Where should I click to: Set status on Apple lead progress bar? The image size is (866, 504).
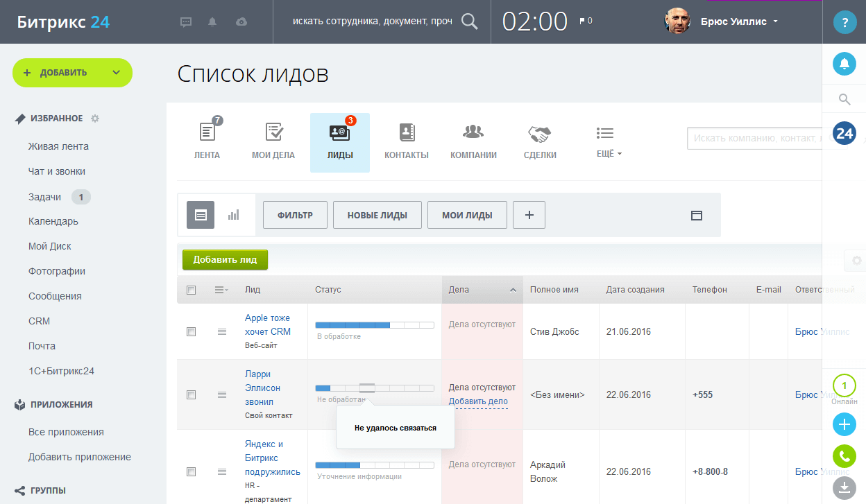[x=375, y=324]
